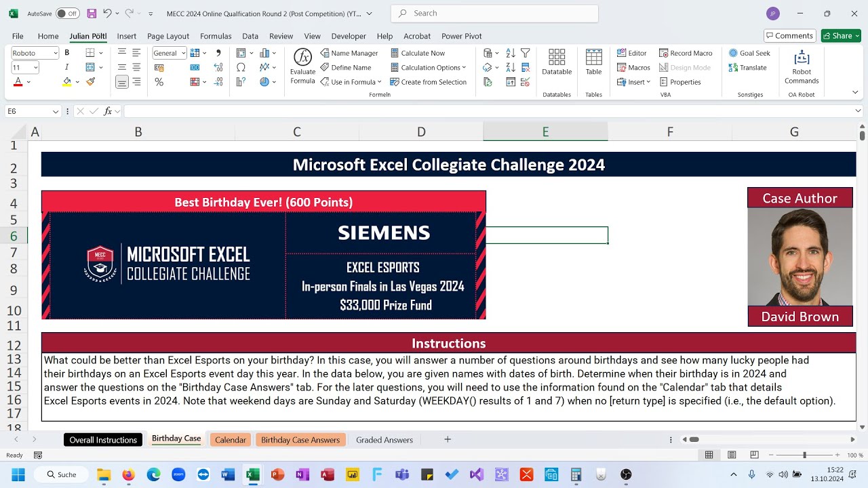The height and width of the screenshot is (488, 868).
Task: Switch to the Calendar sheet tab
Action: [x=231, y=440]
